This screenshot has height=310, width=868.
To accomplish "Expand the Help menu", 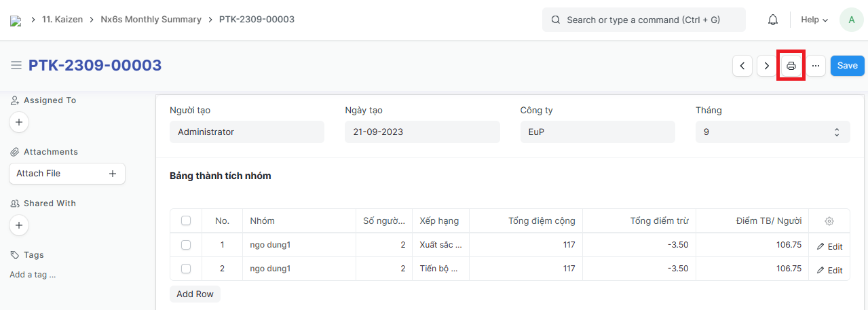I will click(814, 20).
